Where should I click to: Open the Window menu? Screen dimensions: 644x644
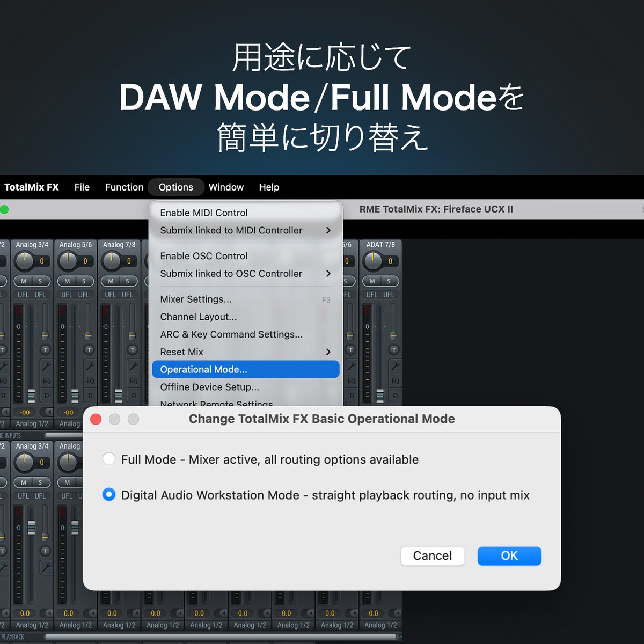(x=226, y=187)
